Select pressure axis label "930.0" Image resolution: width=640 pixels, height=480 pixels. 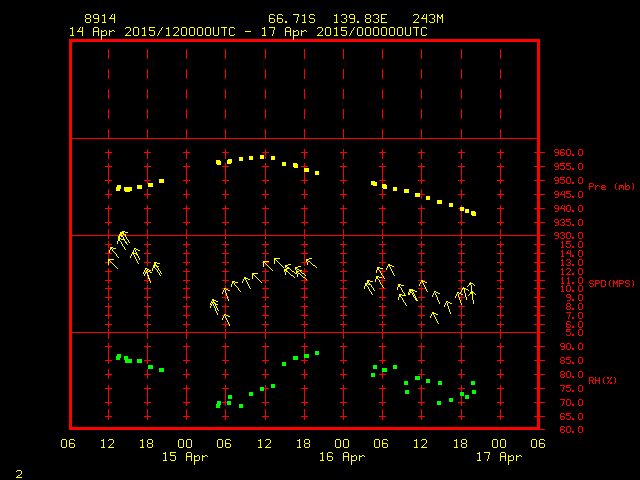tap(568, 236)
